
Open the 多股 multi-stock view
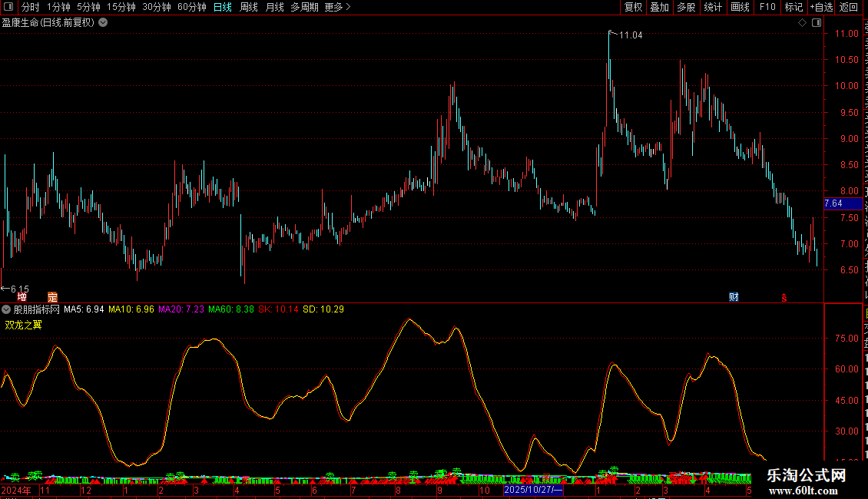686,7
